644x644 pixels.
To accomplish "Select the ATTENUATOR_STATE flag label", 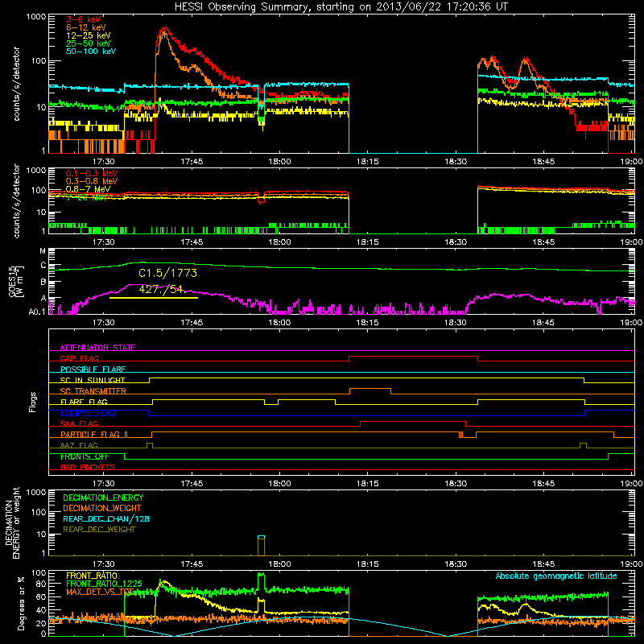I will click(x=97, y=348).
